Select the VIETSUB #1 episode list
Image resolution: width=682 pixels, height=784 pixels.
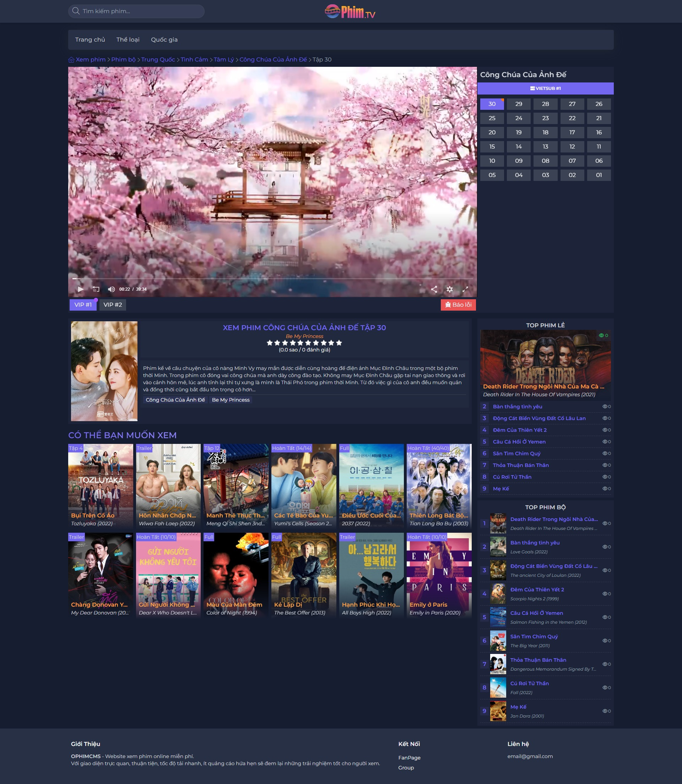click(x=545, y=88)
